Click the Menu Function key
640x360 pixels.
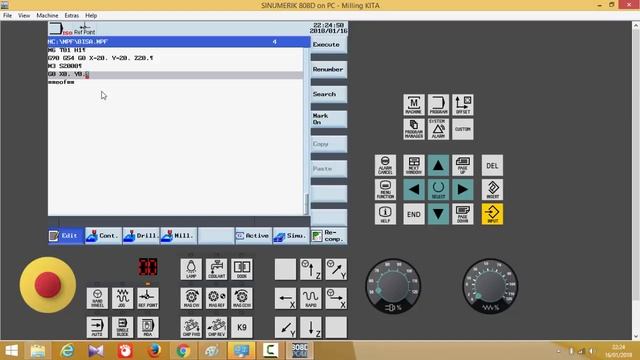click(x=385, y=189)
